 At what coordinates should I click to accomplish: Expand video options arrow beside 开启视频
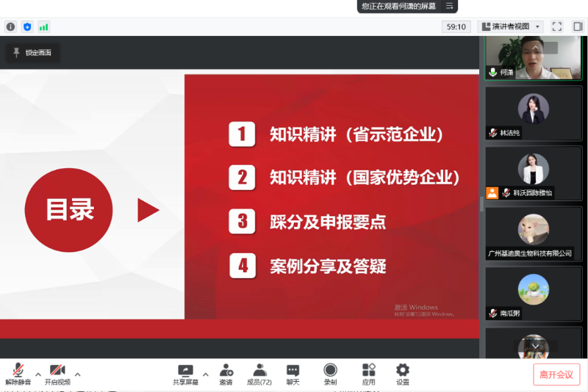[x=78, y=374]
